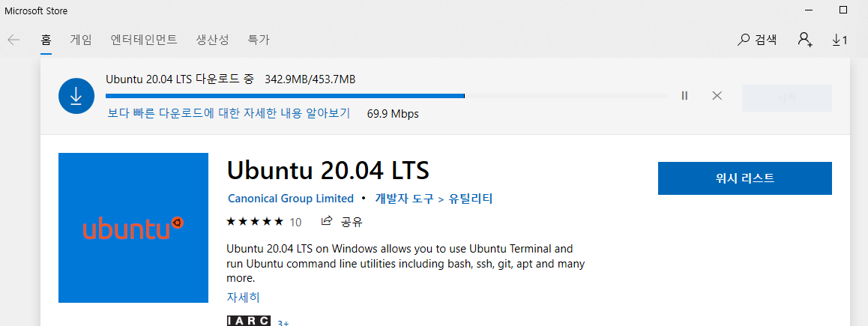Viewport: 868px width, 326px height.
Task: Minimize the Microsoft Store window
Action: [x=810, y=10]
